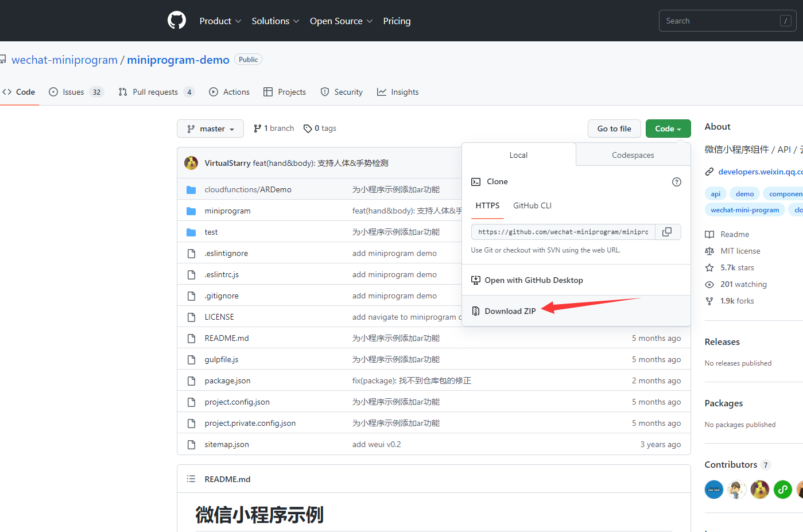Viewport: 803px width, 532px height.
Task: Open the GitHub logo home link
Action: click(177, 21)
